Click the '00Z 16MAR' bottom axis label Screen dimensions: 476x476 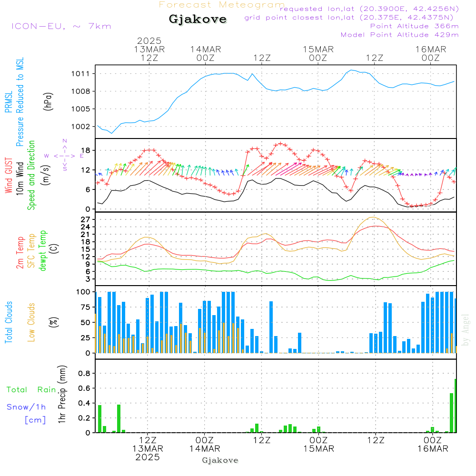pos(433,445)
